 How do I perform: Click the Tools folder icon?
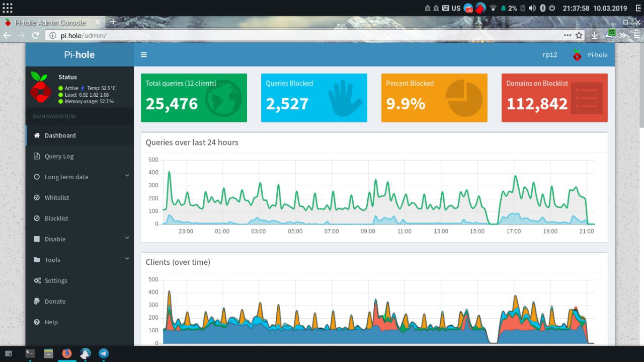(37, 260)
